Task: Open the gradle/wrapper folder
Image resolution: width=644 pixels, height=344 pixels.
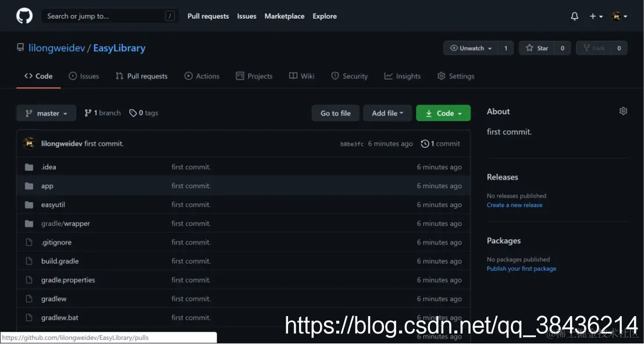Action: 65,224
